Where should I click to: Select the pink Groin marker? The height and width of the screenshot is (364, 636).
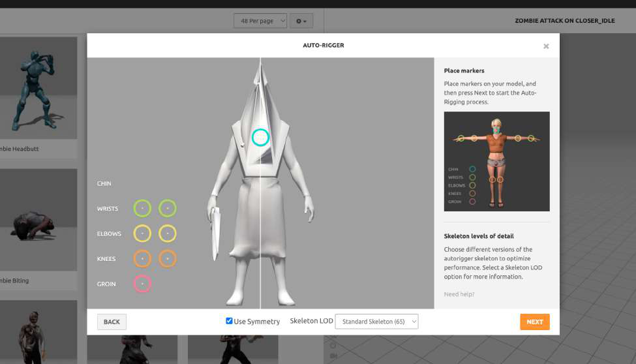[x=142, y=284]
